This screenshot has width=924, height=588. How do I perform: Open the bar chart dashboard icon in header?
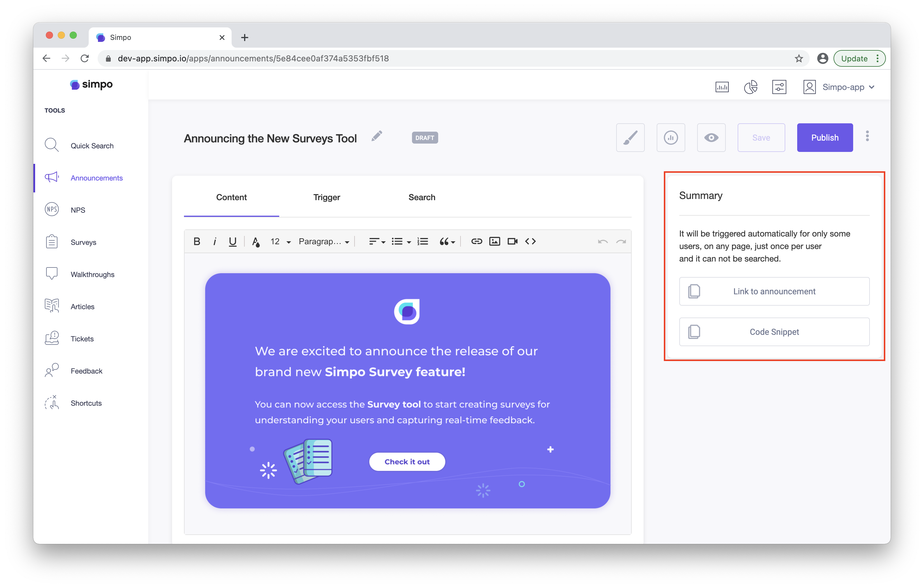[x=722, y=87]
